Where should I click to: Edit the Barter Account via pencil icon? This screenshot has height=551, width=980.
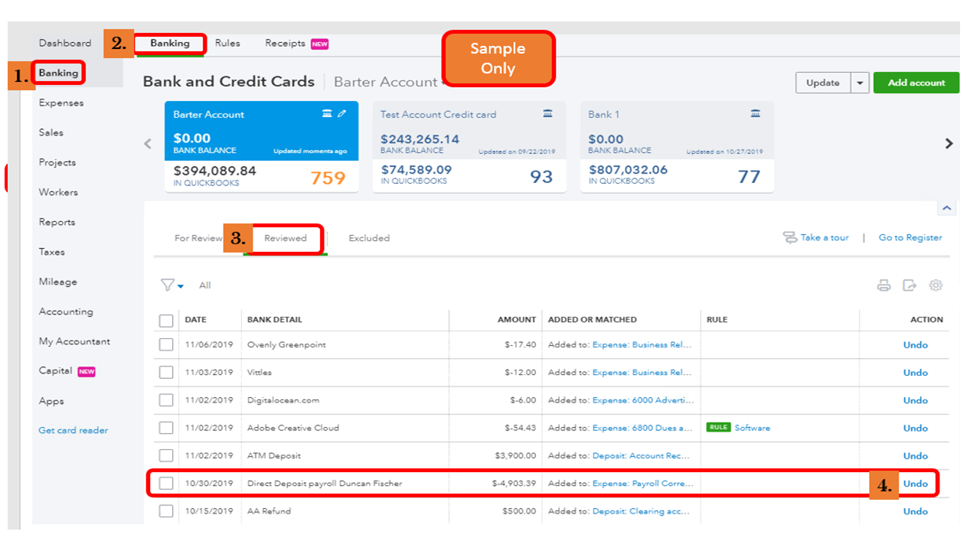[341, 112]
